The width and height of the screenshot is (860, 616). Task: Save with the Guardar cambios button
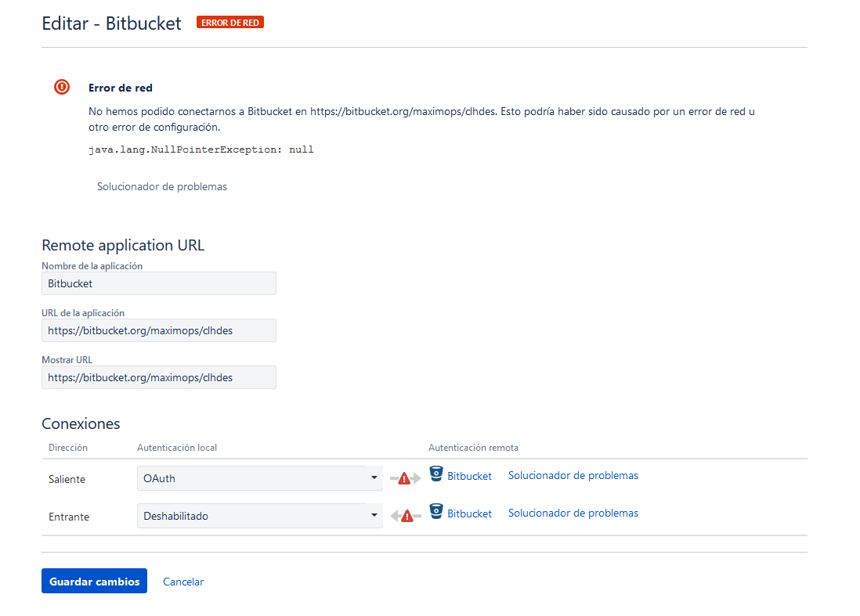point(94,581)
